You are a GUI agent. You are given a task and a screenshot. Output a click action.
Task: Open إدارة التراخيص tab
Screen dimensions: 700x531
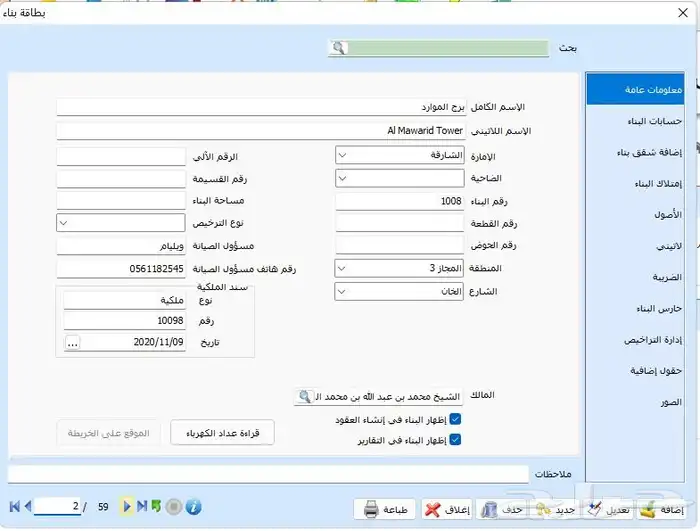tap(635, 340)
